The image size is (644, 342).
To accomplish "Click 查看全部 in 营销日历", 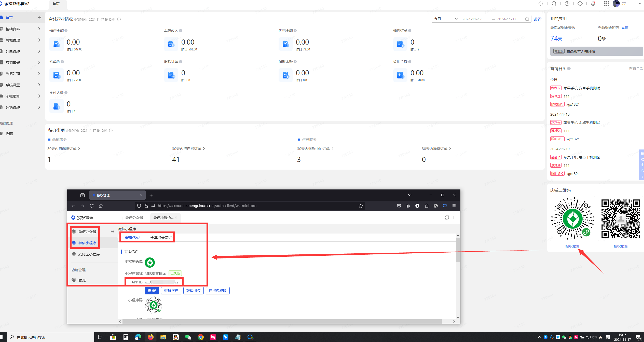I will tap(636, 69).
